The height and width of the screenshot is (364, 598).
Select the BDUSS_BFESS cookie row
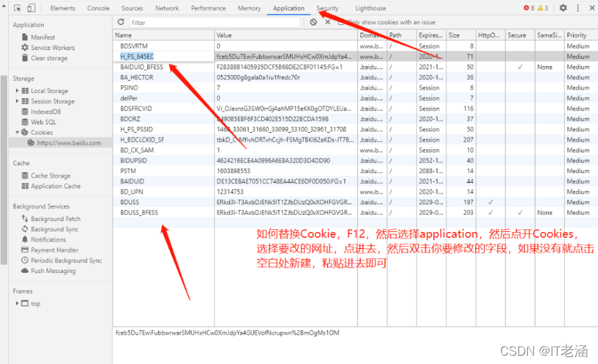[355, 213]
